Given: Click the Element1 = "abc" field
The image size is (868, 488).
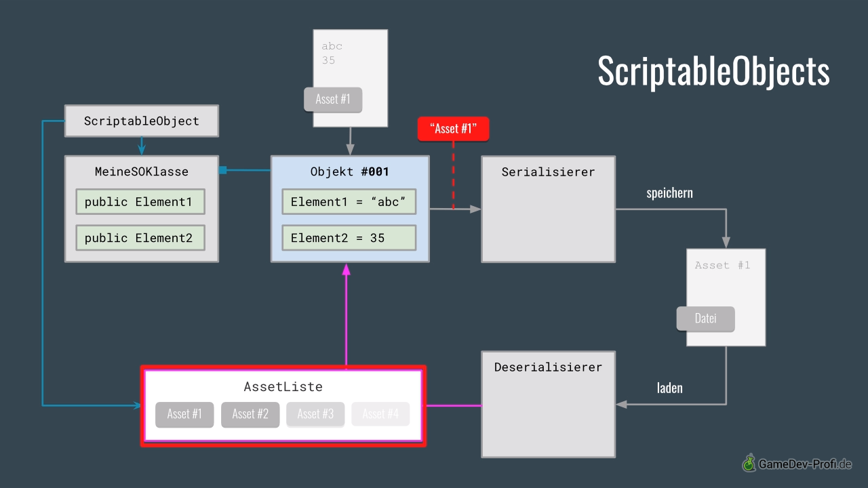Looking at the screenshot, I should pos(349,202).
